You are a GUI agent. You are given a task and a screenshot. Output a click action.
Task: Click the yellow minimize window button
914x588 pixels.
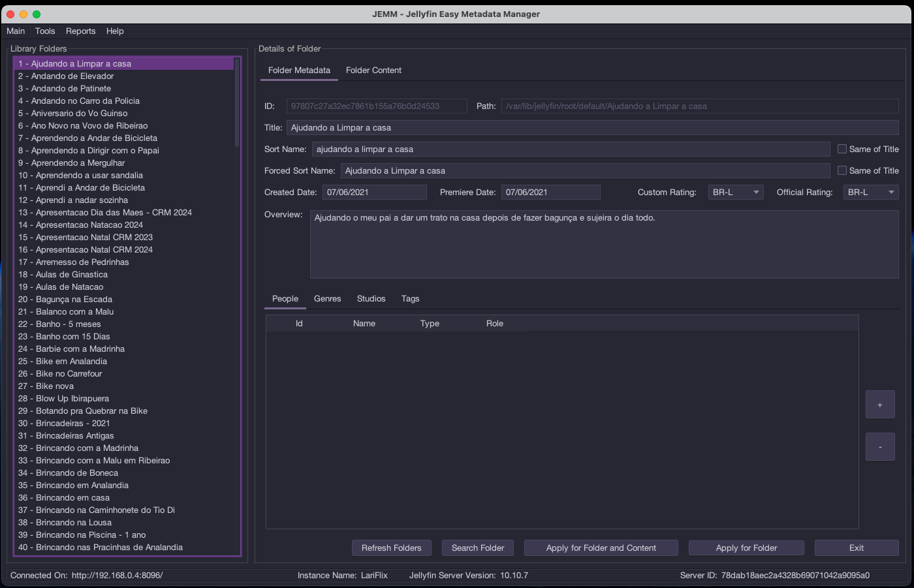coord(24,14)
